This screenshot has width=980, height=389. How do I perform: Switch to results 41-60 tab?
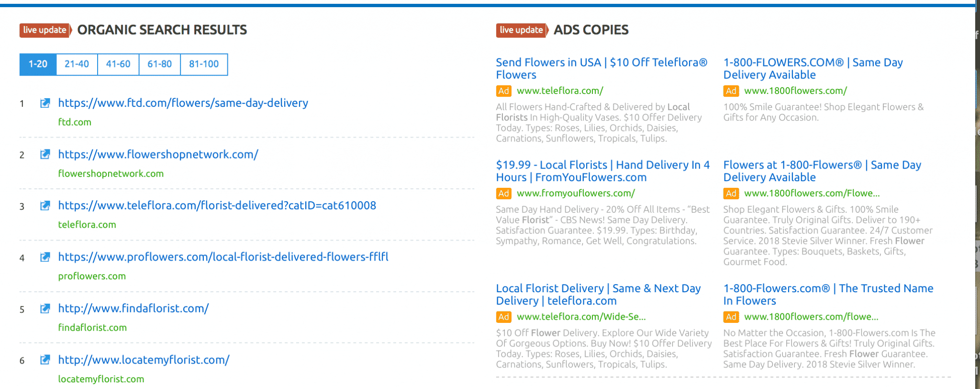coord(118,64)
